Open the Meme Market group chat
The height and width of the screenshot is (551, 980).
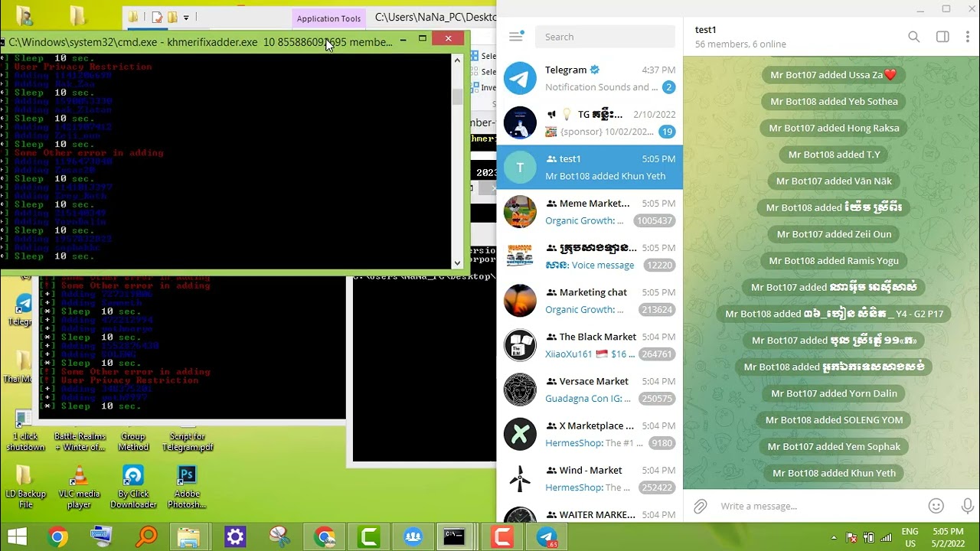point(590,211)
